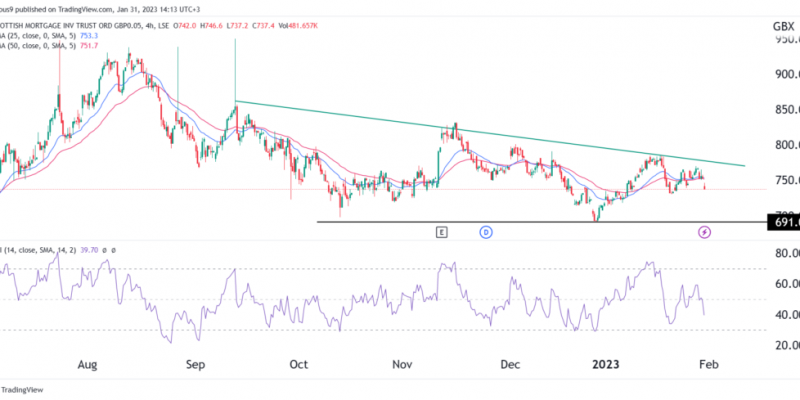
Task: Click the MA (50, close, 0, SMA, 5) legend
Action: click(38, 46)
